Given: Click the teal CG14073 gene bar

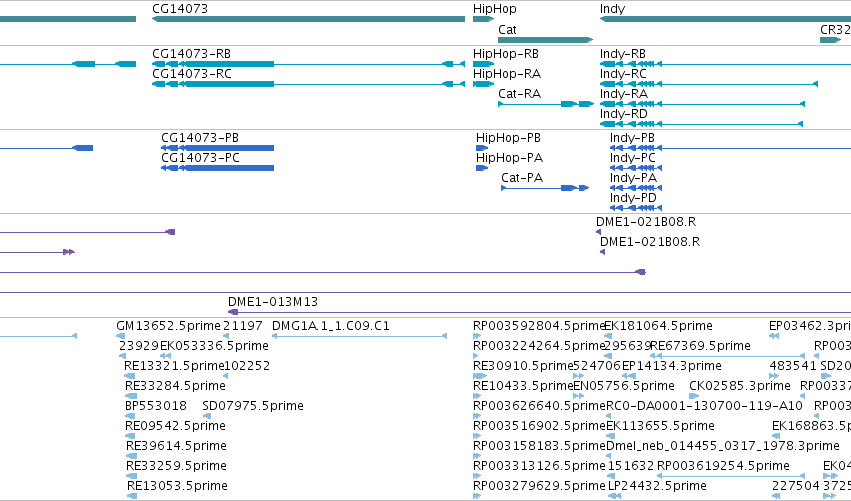Looking at the screenshot, I should coord(308,19).
